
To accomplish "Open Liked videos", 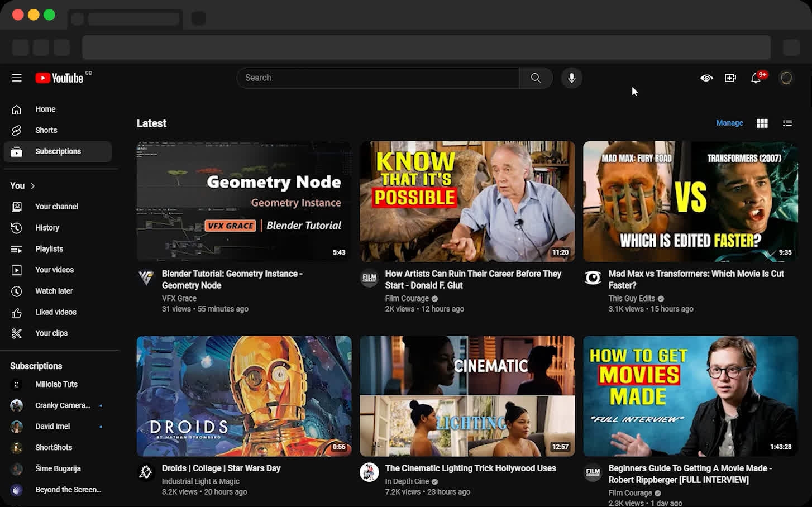I will click(58, 312).
